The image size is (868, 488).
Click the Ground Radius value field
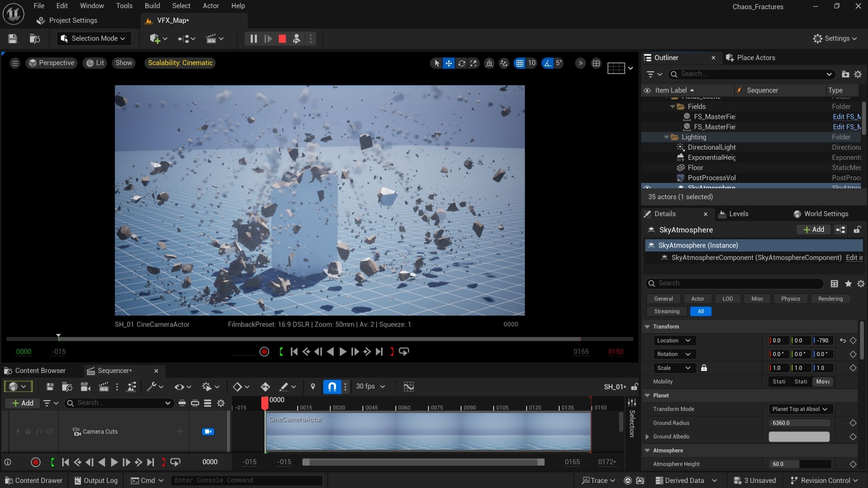[x=799, y=423]
